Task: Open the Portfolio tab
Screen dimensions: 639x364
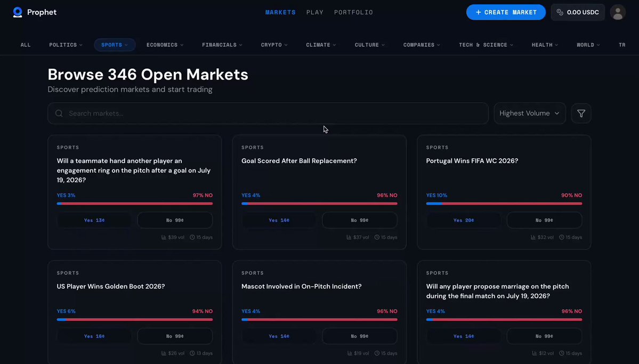Action: pyautogui.click(x=354, y=12)
